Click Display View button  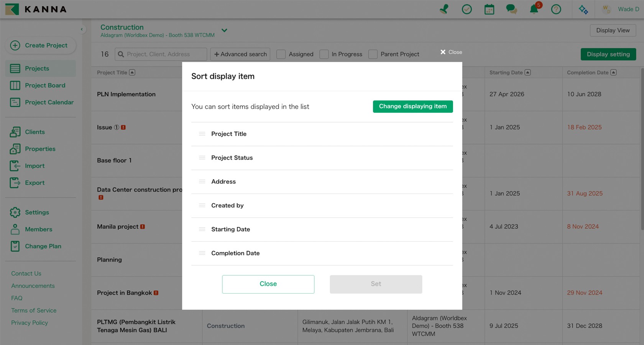coord(613,30)
